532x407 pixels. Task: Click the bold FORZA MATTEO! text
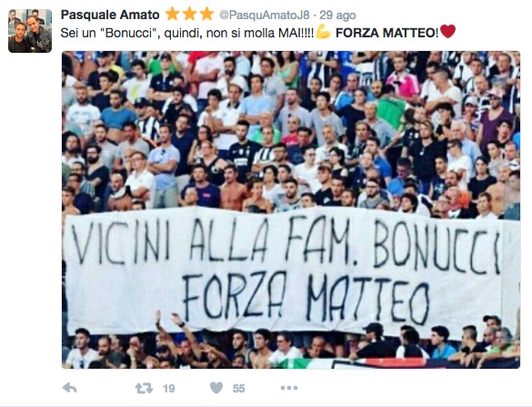coord(387,33)
